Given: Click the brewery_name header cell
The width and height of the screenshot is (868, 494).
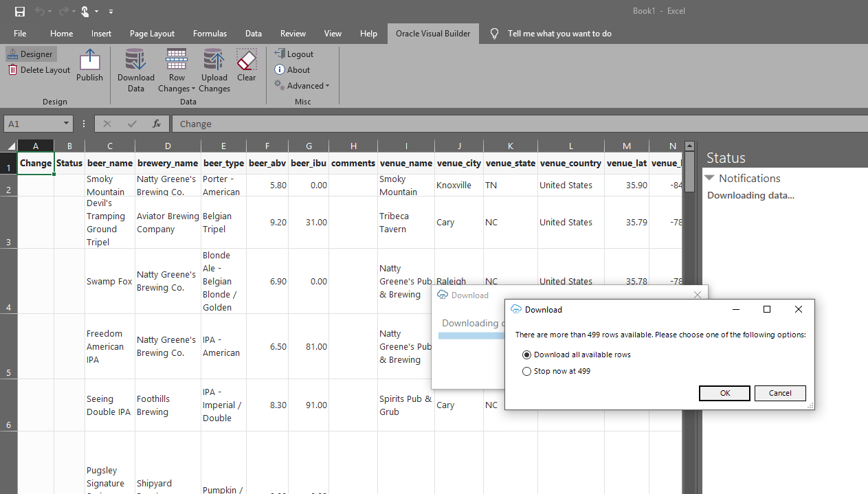Looking at the screenshot, I should [168, 163].
